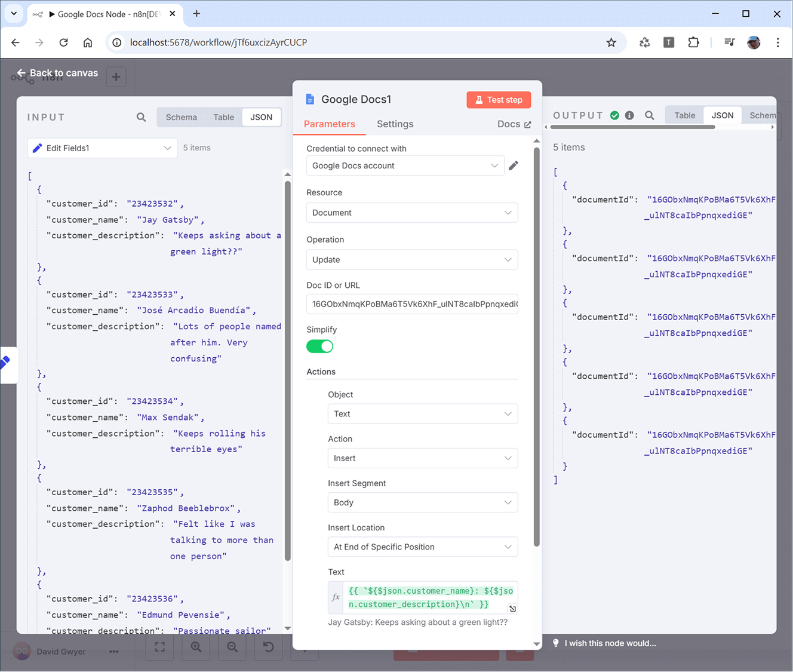Switch to Parameters tab
The width and height of the screenshot is (793, 672).
330,124
